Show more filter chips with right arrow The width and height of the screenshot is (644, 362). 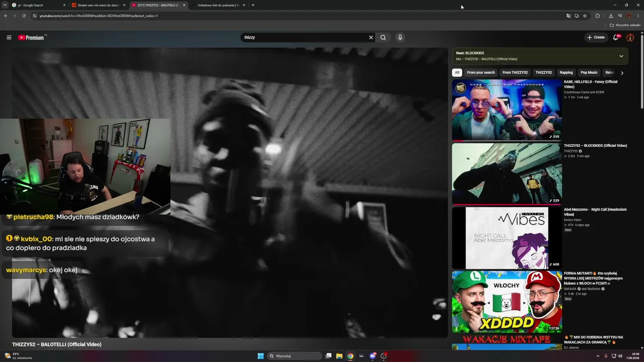tap(622, 73)
